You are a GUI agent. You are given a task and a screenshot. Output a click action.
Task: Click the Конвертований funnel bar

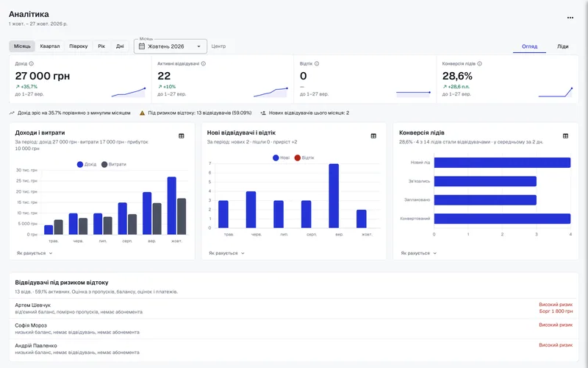(502, 219)
